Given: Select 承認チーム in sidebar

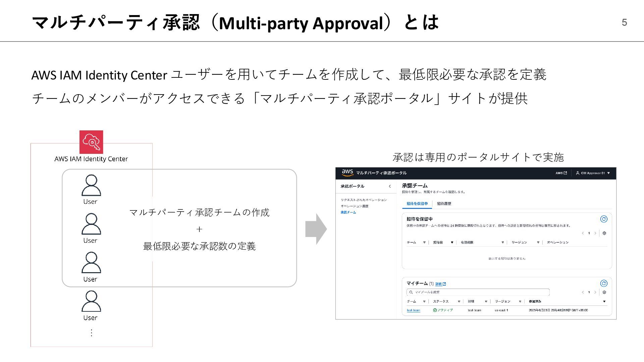Looking at the screenshot, I should (x=348, y=212).
